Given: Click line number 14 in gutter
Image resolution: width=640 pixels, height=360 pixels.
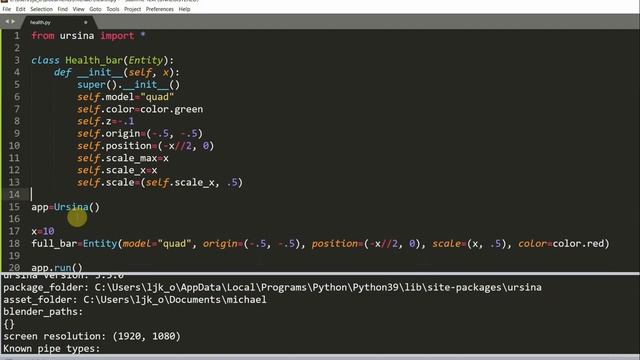Looking at the screenshot, I should coord(14,194).
